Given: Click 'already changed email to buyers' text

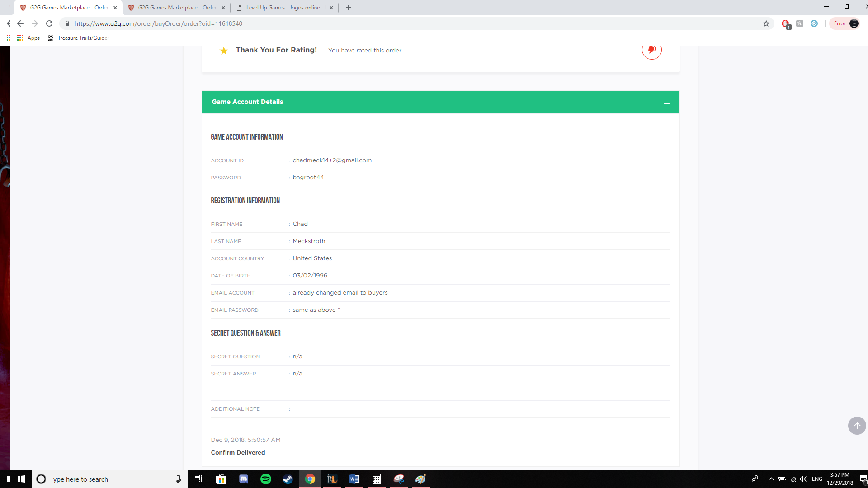Looking at the screenshot, I should 340,293.
